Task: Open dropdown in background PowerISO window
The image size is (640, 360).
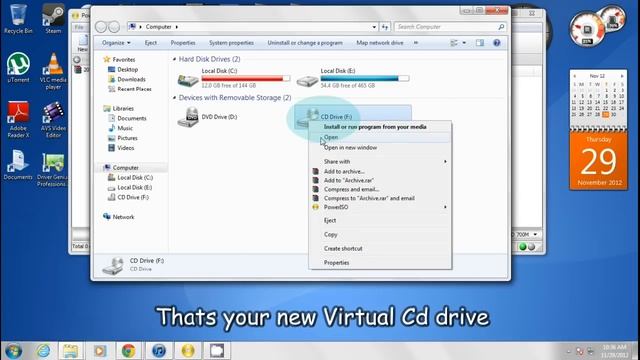Action: click(x=535, y=235)
